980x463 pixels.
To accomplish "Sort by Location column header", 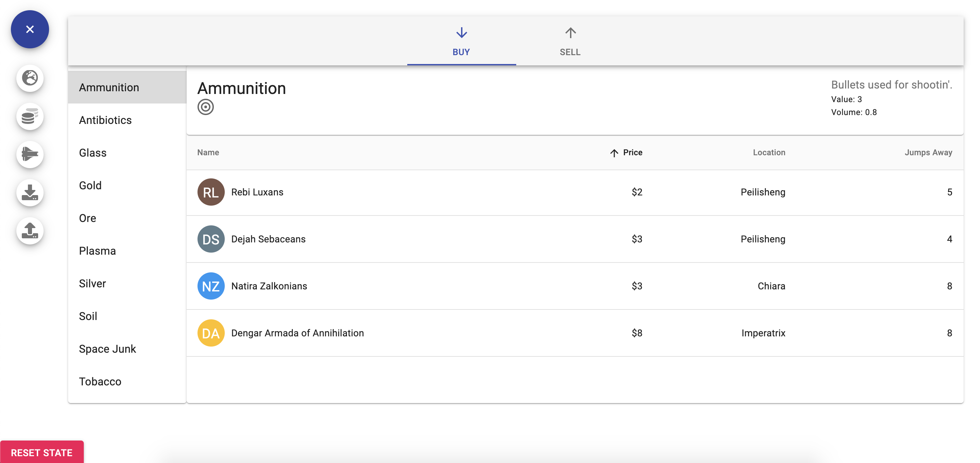I will tap(769, 153).
